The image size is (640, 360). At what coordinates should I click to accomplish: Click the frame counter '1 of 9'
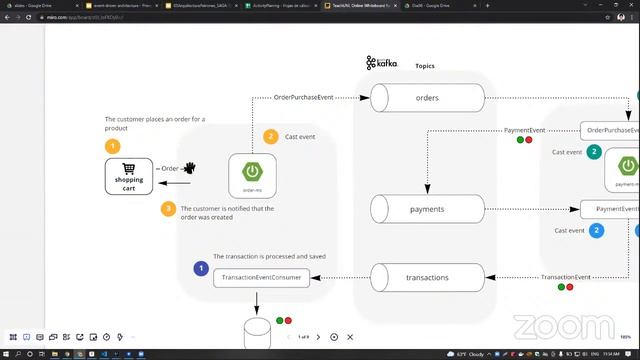(303, 337)
